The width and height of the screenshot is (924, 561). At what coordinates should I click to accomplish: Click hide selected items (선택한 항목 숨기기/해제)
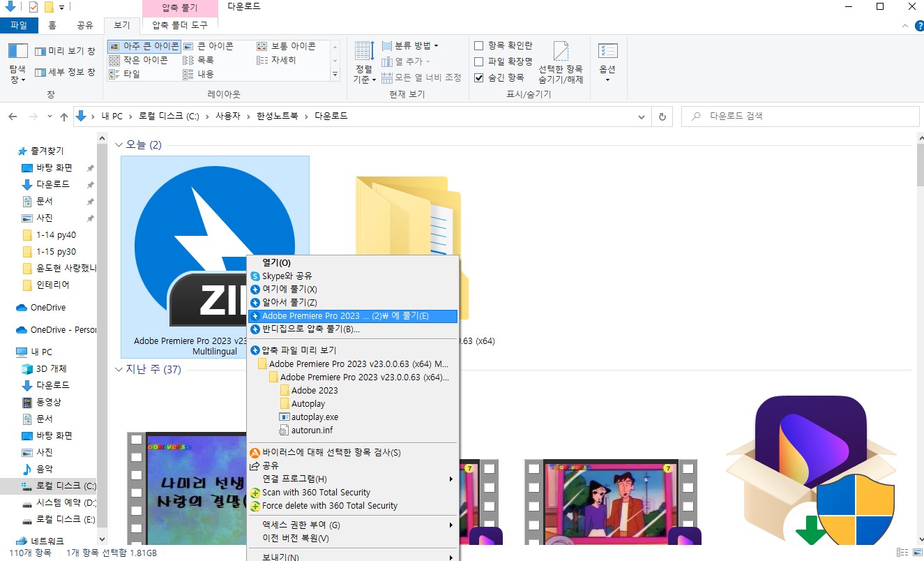561,63
